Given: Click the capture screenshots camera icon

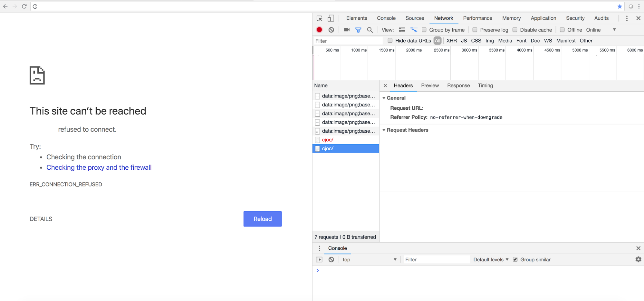Looking at the screenshot, I should pos(347,30).
